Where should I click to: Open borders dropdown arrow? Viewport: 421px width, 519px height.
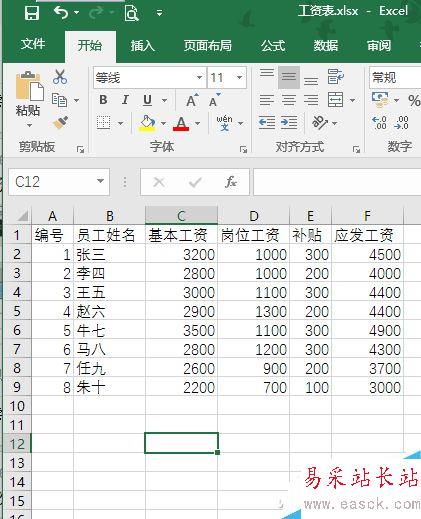[121, 123]
